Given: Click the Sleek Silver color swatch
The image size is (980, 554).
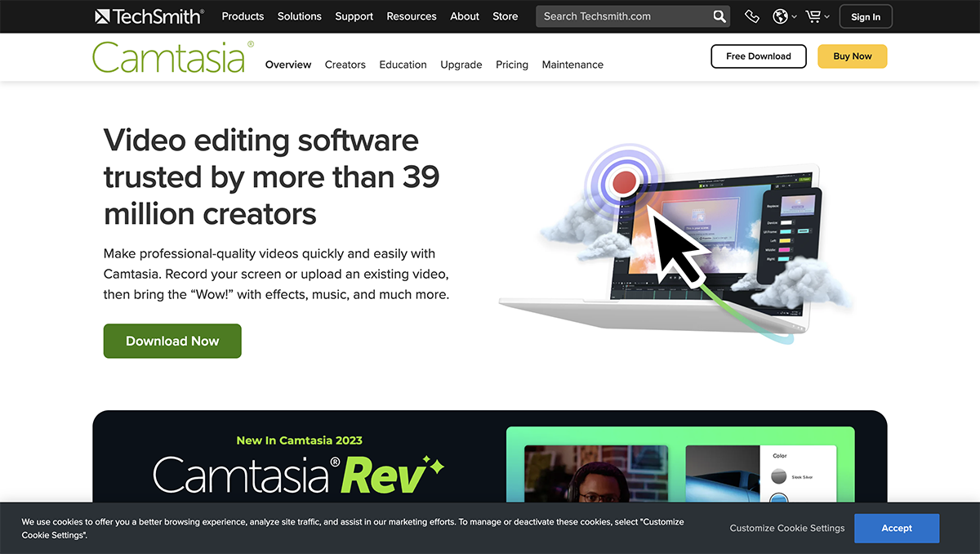Looking at the screenshot, I should [779, 476].
